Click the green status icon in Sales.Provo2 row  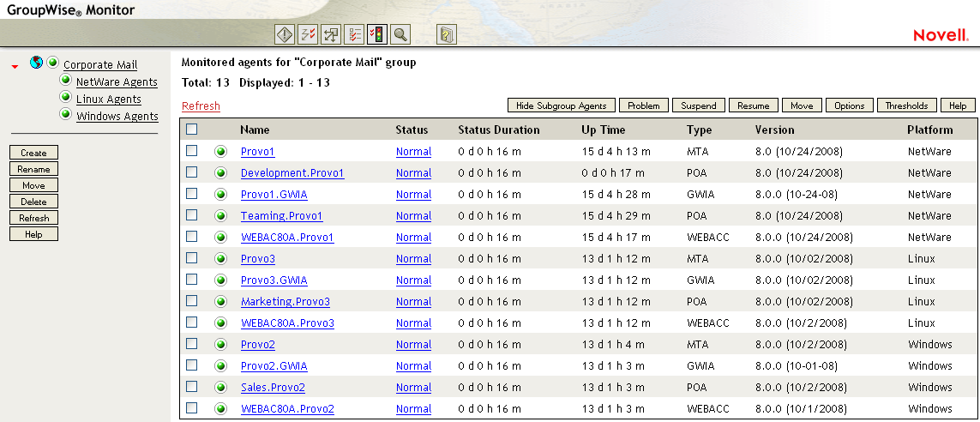tap(220, 387)
